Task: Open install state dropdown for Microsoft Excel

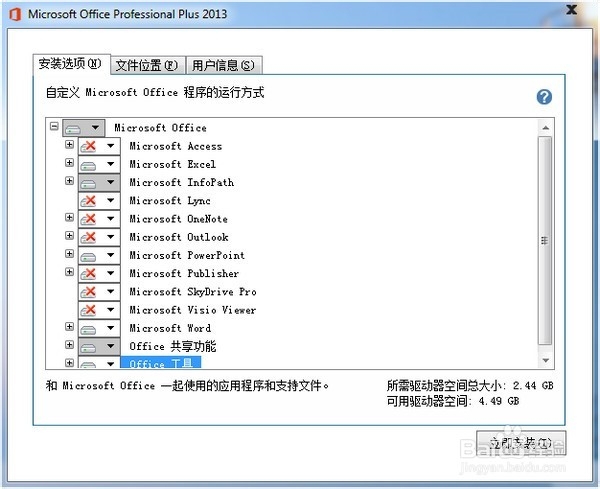Action: 99,164
